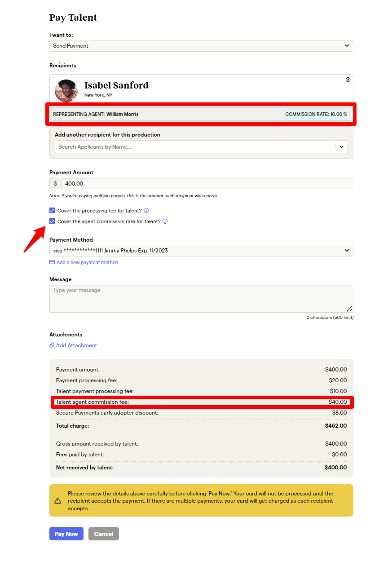Click the paperclip icon for Add Attachment
Image resolution: width=392 pixels, height=579 pixels.
(52, 345)
